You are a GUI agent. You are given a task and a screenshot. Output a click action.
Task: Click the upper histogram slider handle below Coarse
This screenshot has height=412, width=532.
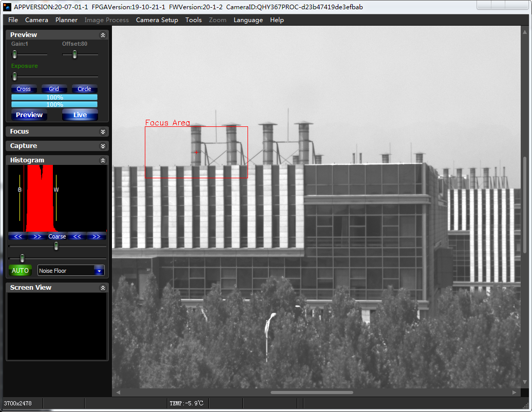coord(56,246)
